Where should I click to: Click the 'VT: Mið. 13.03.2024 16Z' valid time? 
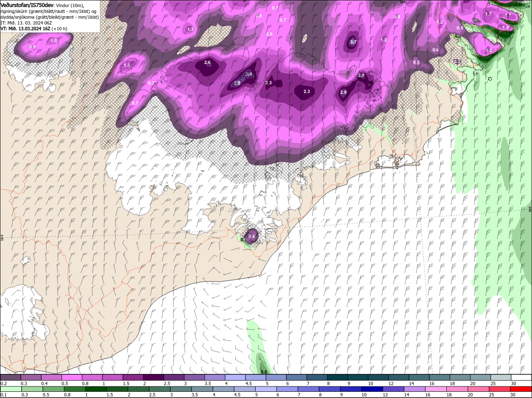(x=25, y=29)
